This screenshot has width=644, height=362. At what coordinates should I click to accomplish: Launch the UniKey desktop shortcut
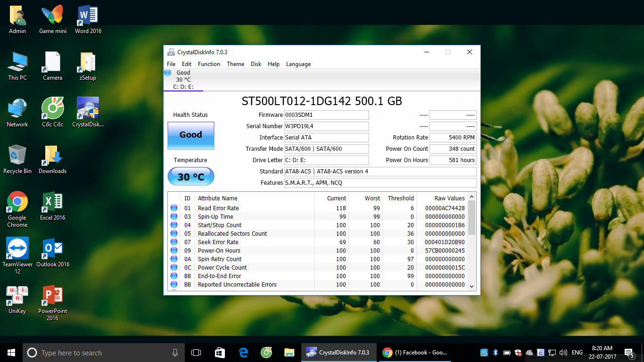17,299
